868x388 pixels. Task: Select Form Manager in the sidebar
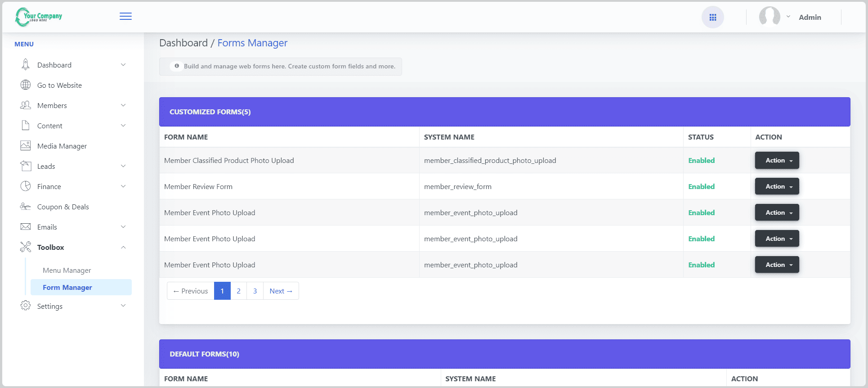coord(67,287)
